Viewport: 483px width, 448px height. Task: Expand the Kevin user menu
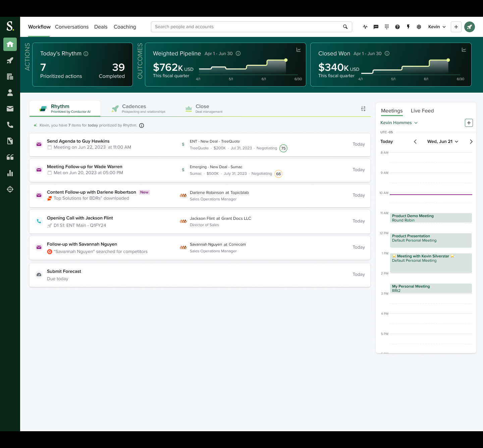pyautogui.click(x=437, y=27)
